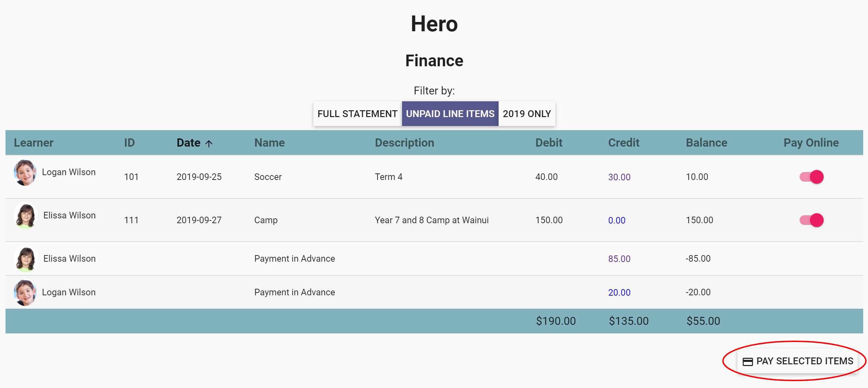Screen dimensions: 868x388
Task: Open the 85.00 Payment in Advance credit
Action: click(619, 259)
